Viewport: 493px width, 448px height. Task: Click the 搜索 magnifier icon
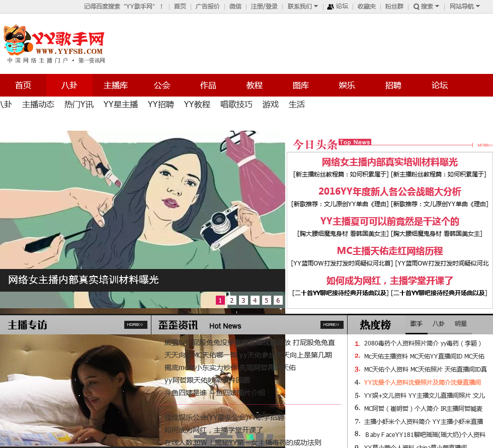coord(417,7)
